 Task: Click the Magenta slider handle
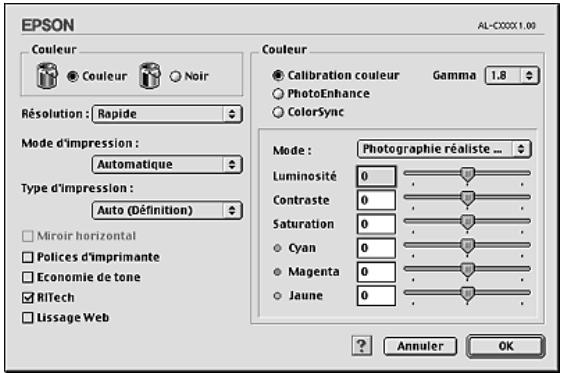[467, 269]
